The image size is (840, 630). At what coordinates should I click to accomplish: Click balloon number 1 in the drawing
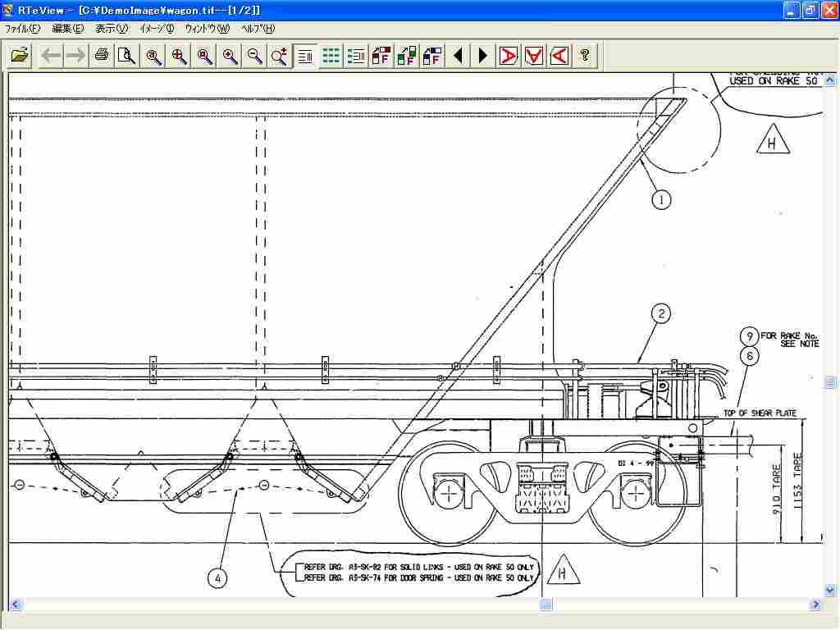661,200
